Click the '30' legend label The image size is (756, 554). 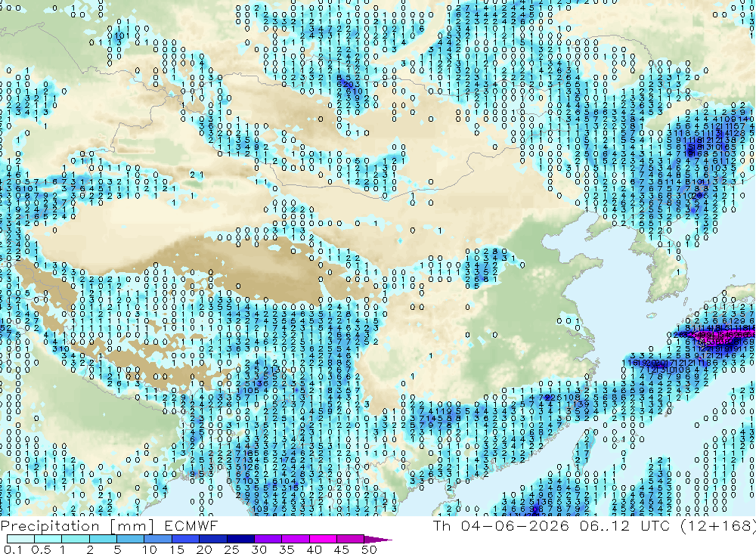tap(259, 549)
